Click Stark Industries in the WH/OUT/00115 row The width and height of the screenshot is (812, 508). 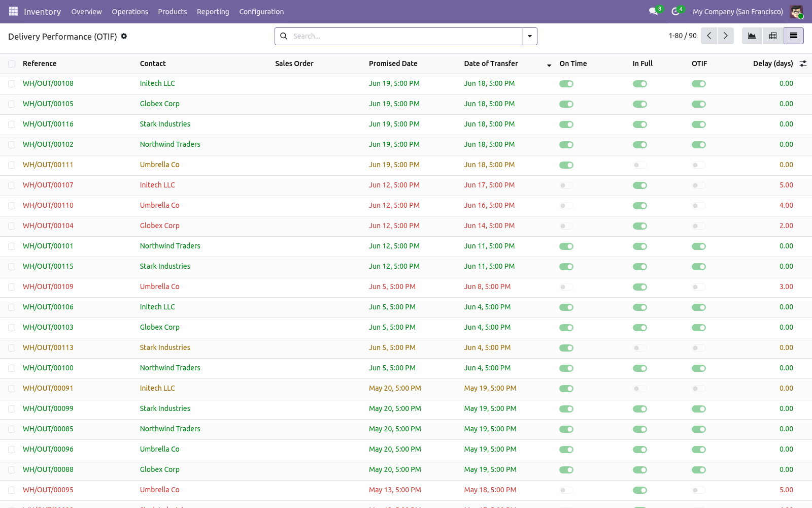(x=165, y=266)
